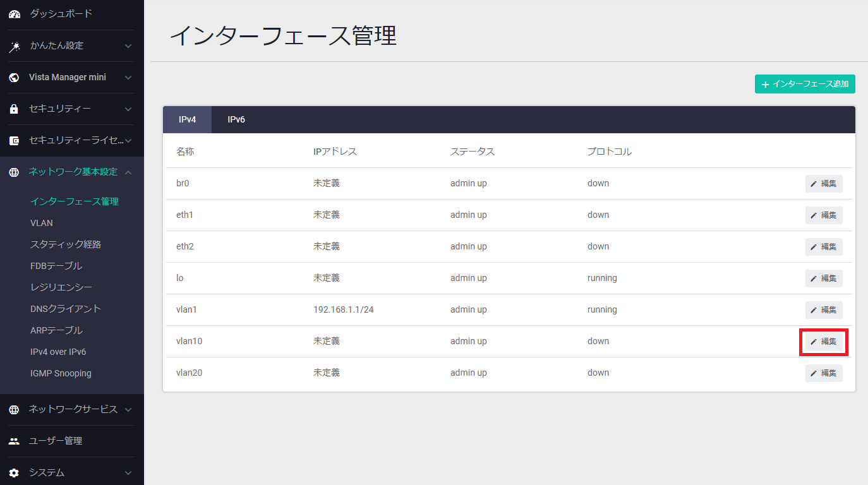Open the VLAN submenu page
This screenshot has width=868, height=485.
pos(42,223)
